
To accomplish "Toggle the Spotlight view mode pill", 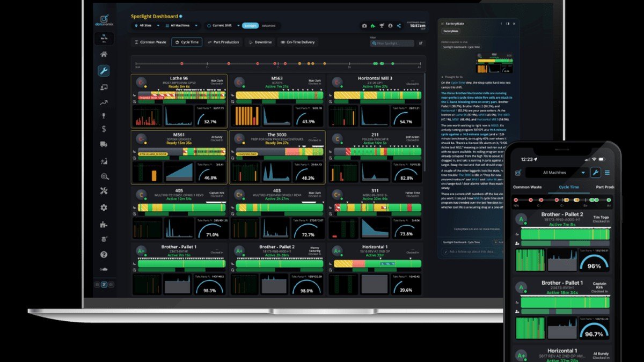I will pos(250,25).
